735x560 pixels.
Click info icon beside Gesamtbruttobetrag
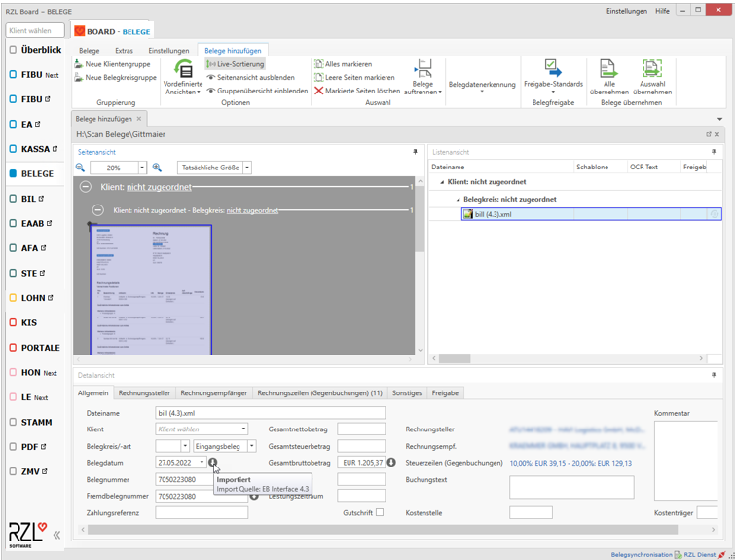coord(391,463)
